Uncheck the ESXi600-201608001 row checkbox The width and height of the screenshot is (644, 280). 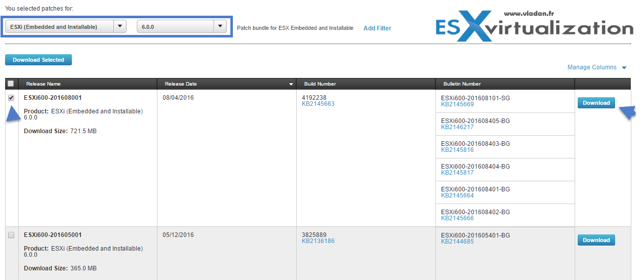tap(11, 98)
